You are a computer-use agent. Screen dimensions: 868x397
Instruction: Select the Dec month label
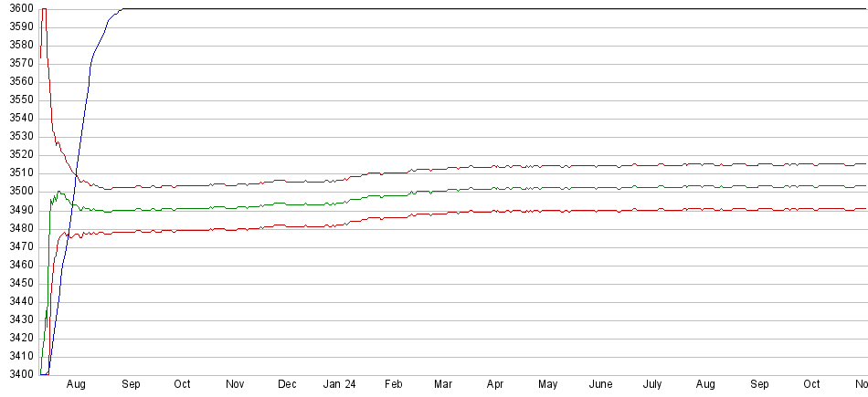pos(287,385)
